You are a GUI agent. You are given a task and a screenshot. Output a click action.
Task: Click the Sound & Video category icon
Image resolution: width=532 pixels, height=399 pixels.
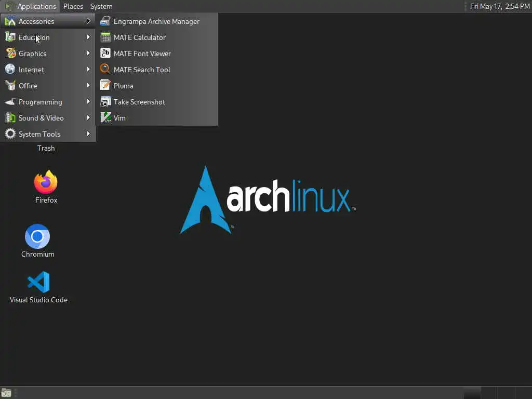[x=10, y=118]
